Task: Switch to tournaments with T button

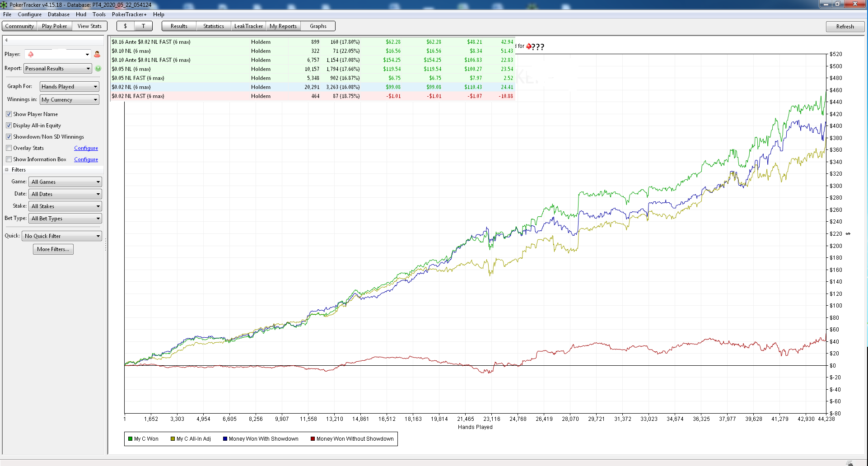Action: point(144,26)
